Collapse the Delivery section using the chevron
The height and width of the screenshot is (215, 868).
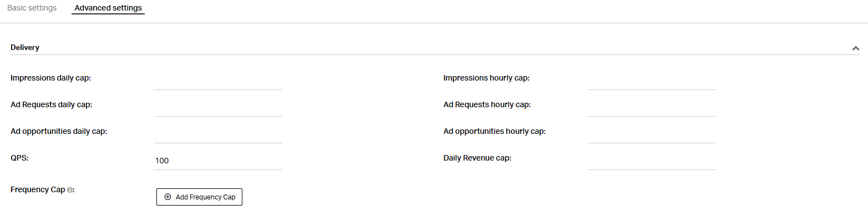point(855,48)
